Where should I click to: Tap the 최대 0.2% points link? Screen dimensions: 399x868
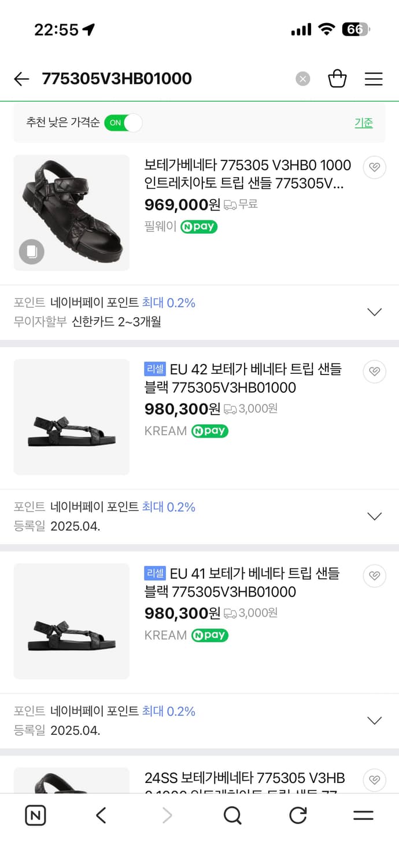168,303
